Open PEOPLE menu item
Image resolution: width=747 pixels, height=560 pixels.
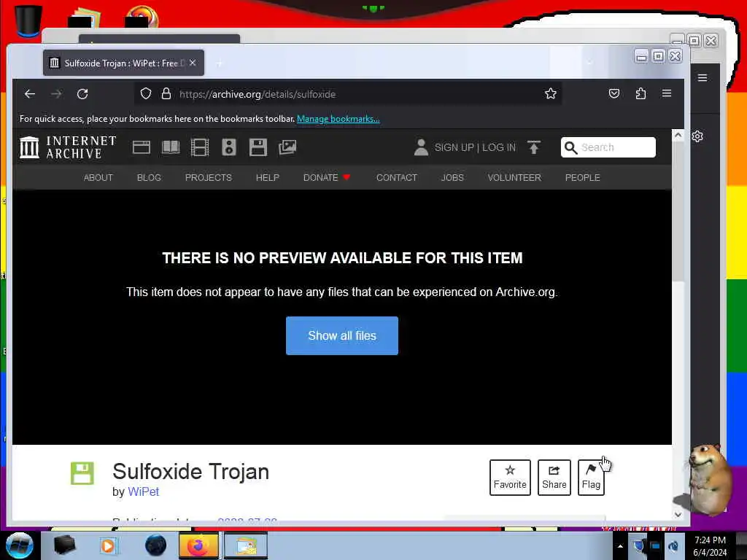click(582, 178)
